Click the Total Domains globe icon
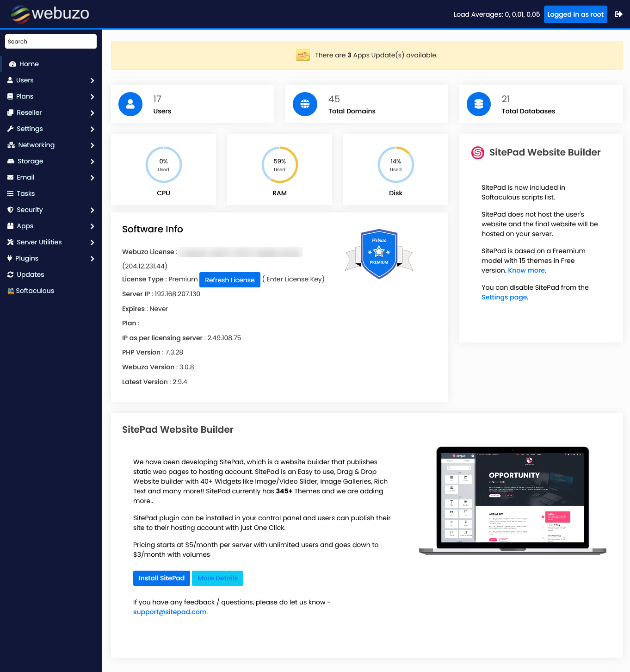 pyautogui.click(x=305, y=104)
